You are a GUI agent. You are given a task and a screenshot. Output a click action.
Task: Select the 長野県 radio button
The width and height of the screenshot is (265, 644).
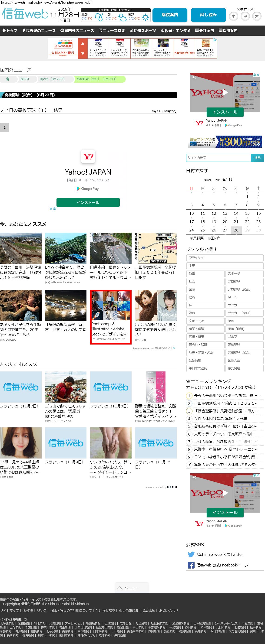(192, 238)
